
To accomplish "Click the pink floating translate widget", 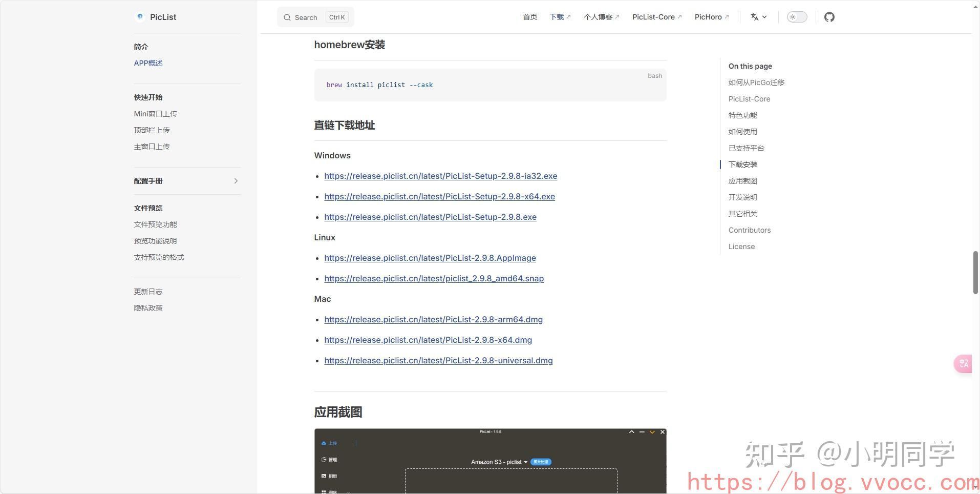I will pos(963,363).
